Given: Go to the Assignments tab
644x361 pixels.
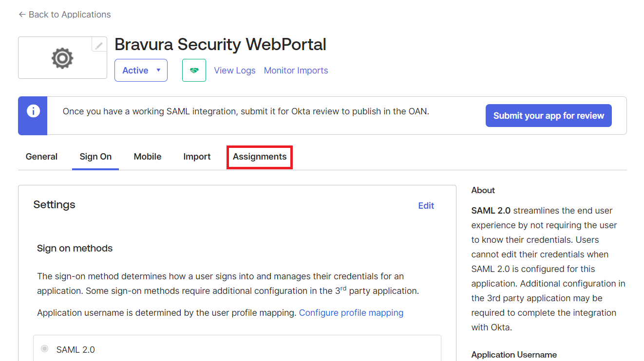Looking at the screenshot, I should [x=260, y=157].
